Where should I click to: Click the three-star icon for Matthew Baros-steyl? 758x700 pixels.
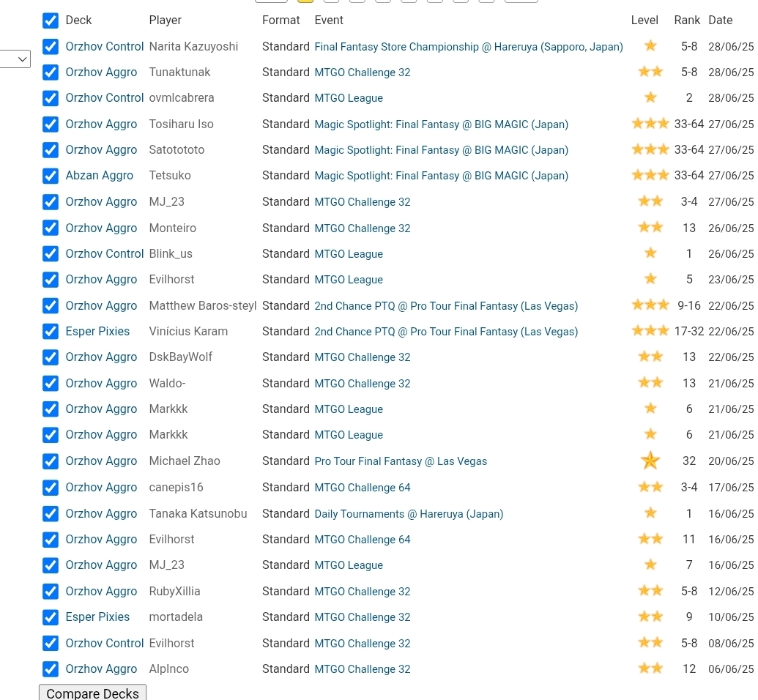coord(650,305)
